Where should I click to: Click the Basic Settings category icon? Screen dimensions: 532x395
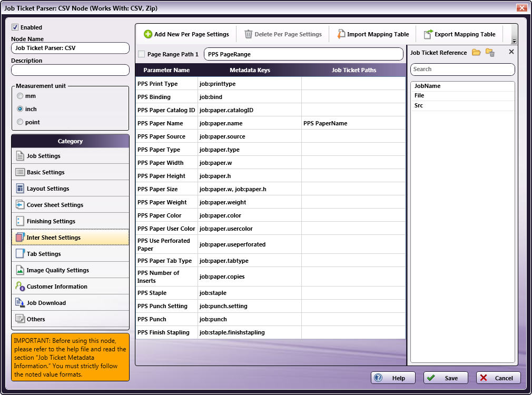click(20, 172)
